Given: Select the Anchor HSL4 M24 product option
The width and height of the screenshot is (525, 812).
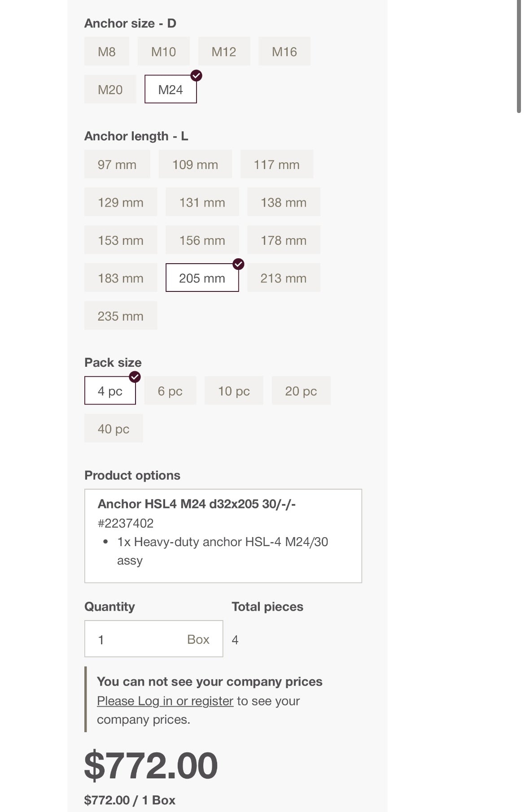Looking at the screenshot, I should click(223, 536).
